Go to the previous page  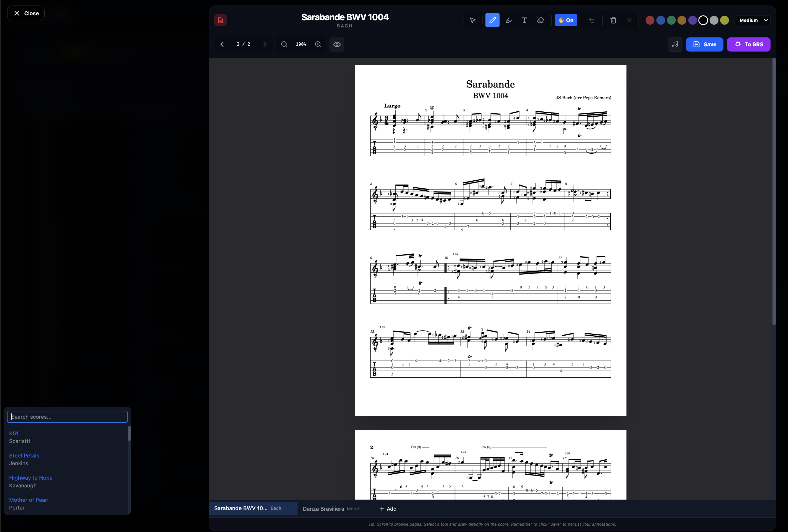[x=222, y=44]
